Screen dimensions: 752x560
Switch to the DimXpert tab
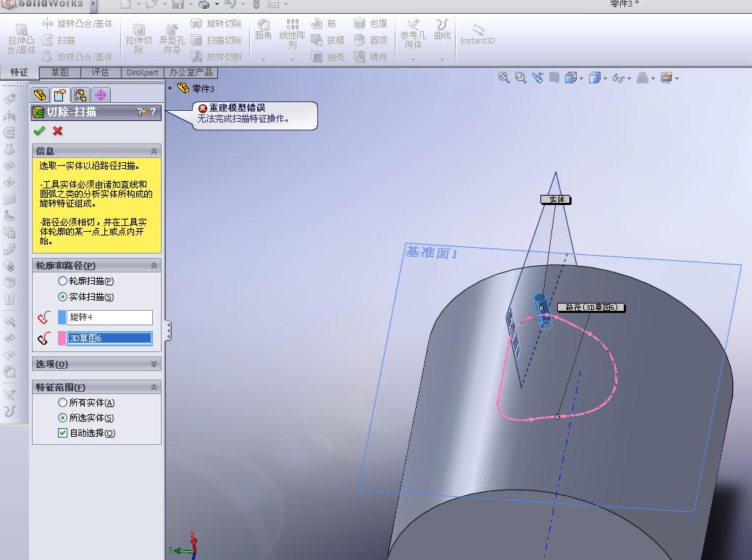point(143,72)
